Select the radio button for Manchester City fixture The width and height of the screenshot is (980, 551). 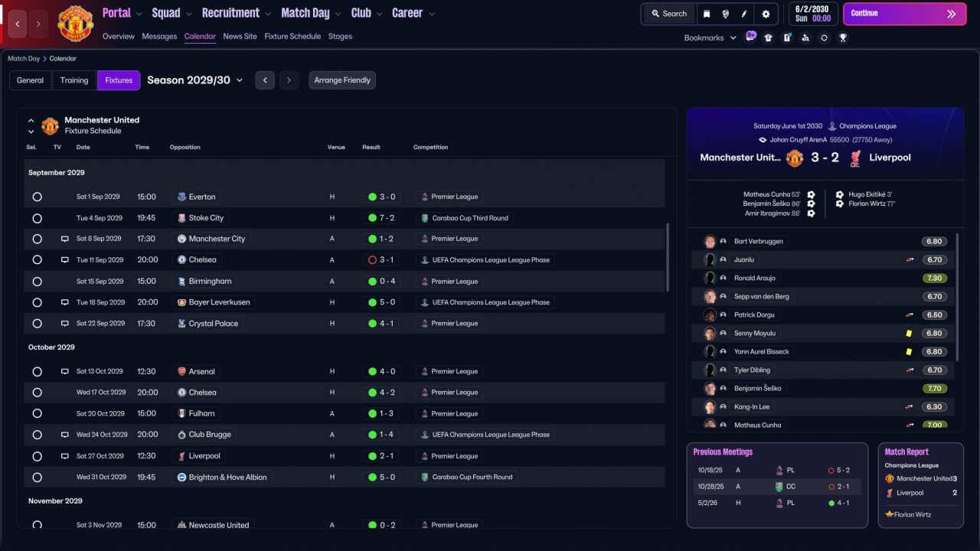[x=37, y=239]
